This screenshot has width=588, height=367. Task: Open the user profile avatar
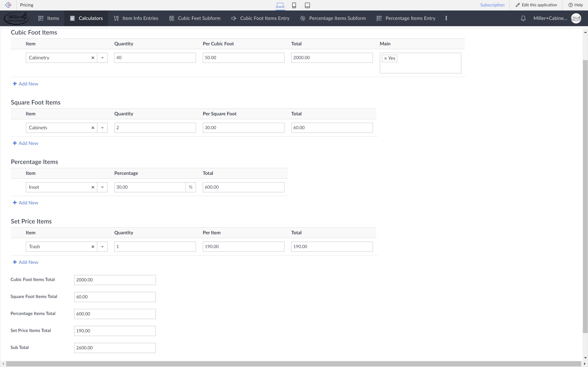576,18
